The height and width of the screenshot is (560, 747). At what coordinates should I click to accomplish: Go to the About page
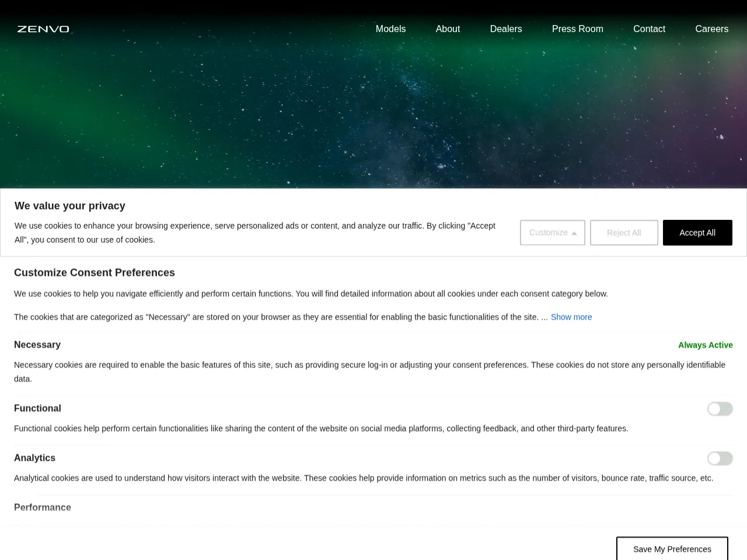click(448, 29)
